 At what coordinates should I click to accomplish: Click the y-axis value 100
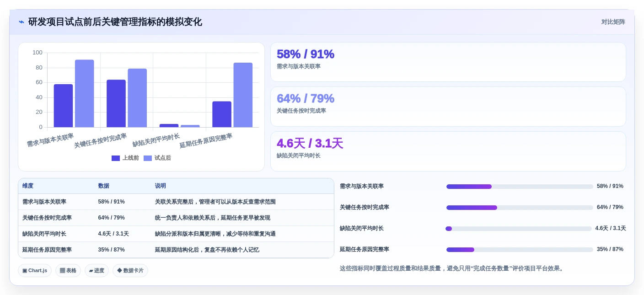pyautogui.click(x=38, y=53)
